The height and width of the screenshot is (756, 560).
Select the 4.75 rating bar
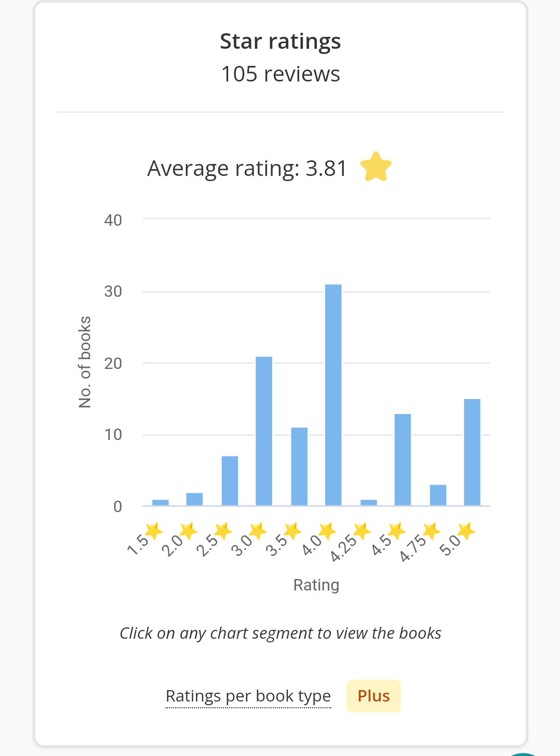[438, 495]
